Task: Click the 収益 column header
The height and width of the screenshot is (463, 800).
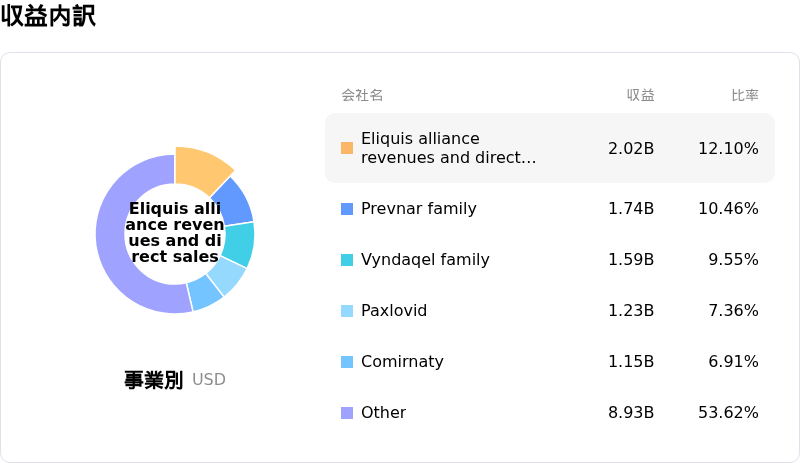Action: click(640, 95)
